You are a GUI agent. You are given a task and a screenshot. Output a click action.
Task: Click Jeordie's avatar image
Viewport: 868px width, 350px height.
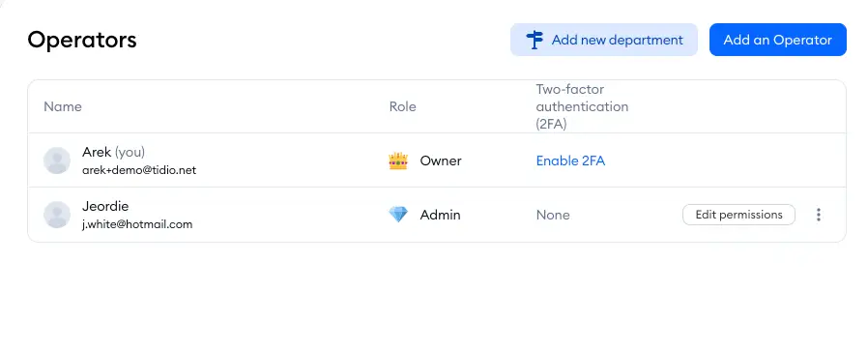click(x=57, y=215)
